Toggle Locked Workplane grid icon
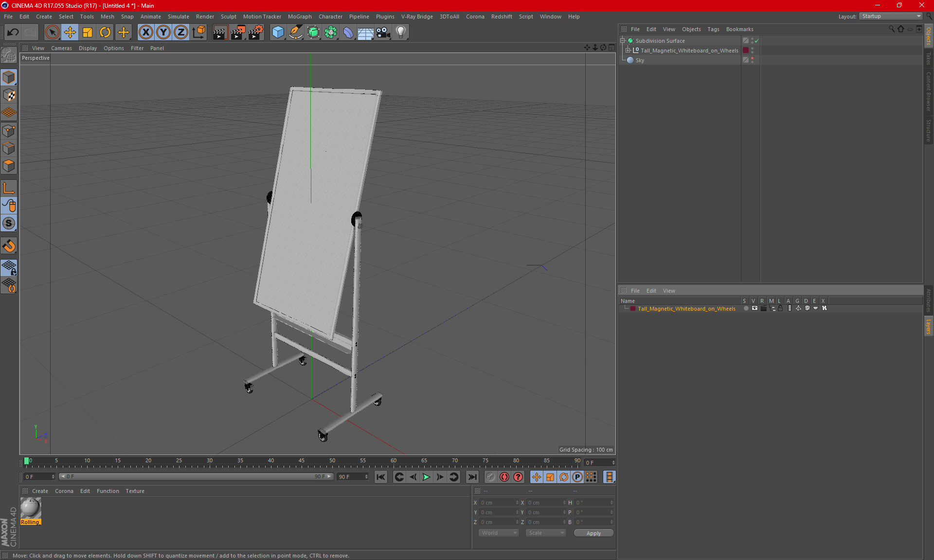 (9, 267)
